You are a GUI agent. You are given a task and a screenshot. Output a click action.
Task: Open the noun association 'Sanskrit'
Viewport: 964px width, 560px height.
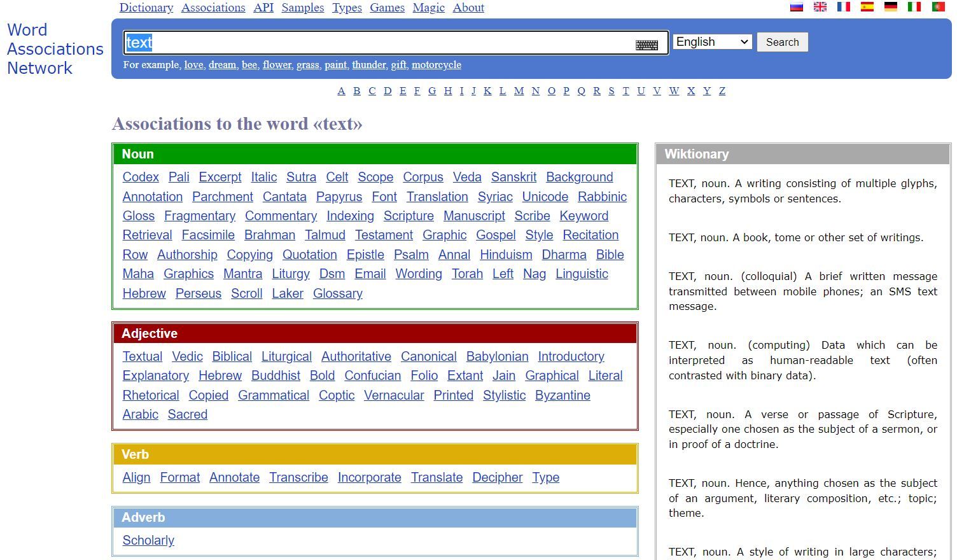(x=513, y=177)
